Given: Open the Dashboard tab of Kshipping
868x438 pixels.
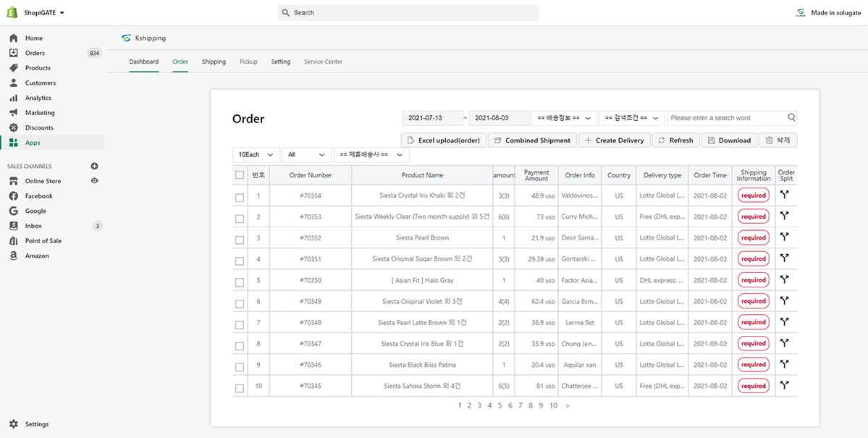Looking at the screenshot, I should [x=143, y=62].
